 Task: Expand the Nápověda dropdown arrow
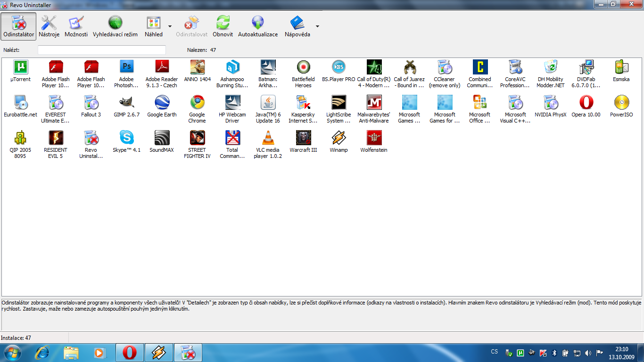click(317, 26)
